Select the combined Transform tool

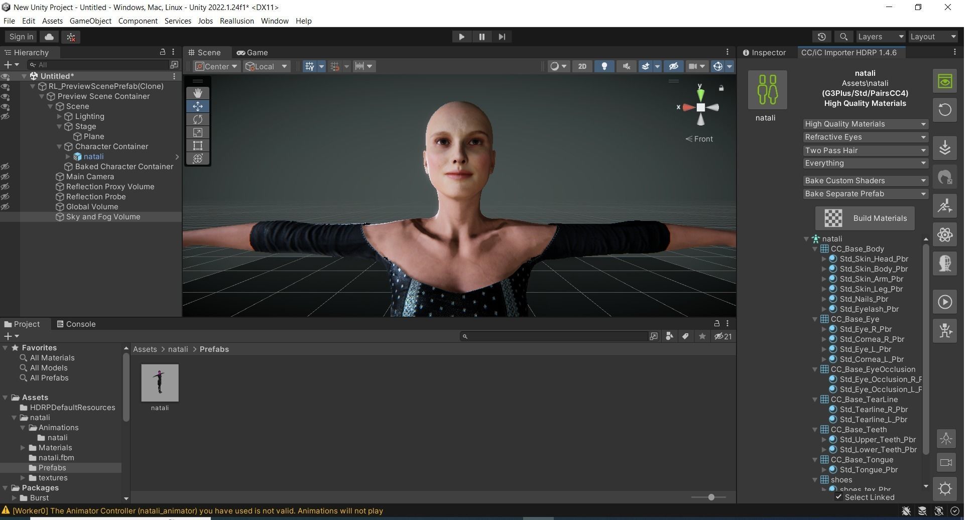197,159
